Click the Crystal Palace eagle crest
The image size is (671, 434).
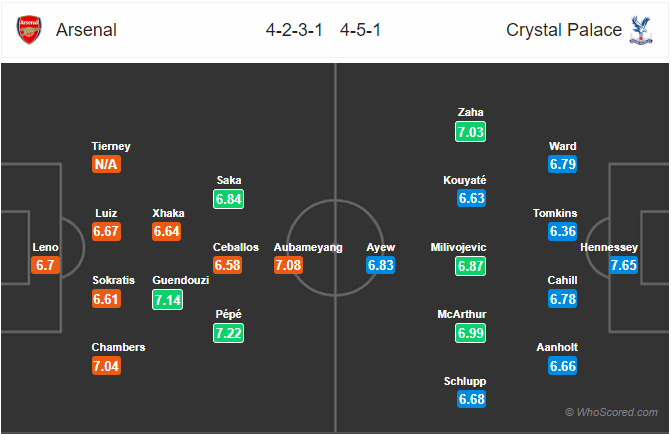pos(641,30)
